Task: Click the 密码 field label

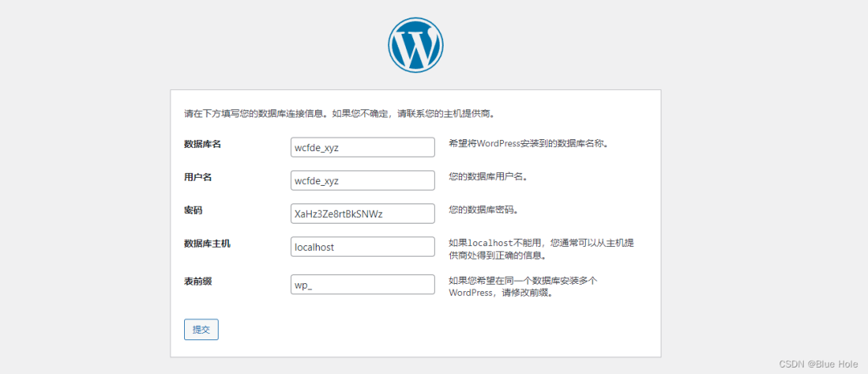Action: [193, 210]
